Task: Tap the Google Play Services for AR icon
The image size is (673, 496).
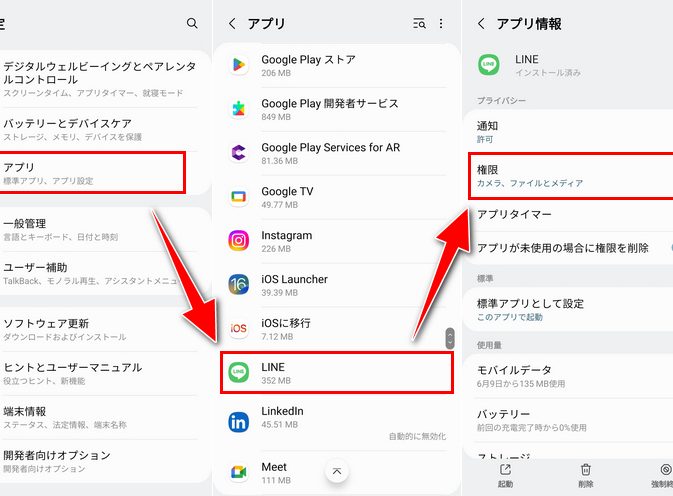Action: click(238, 153)
